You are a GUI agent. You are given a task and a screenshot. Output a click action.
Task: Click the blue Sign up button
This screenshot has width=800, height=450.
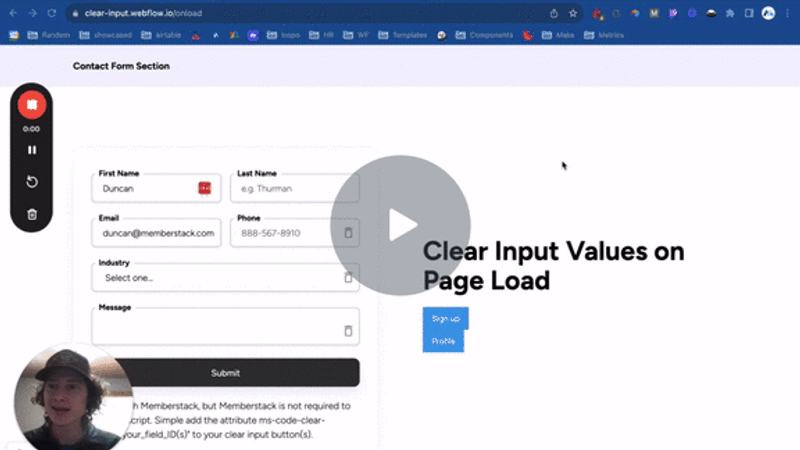tap(445, 318)
